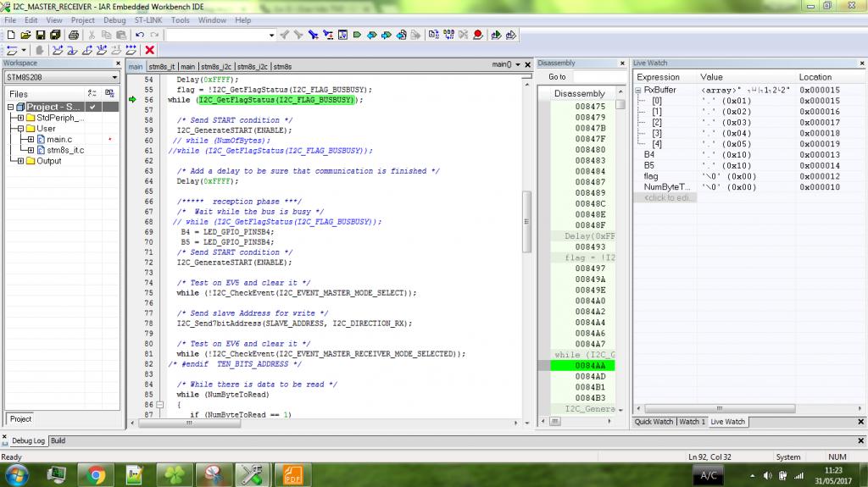
Task: Click the Save file toolbar icon
Action: (40, 35)
